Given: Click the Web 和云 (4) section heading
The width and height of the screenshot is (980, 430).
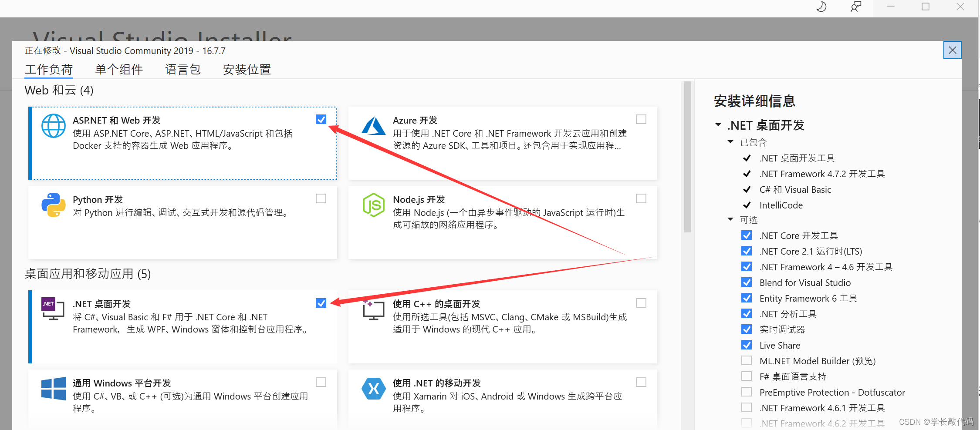Looking at the screenshot, I should (x=59, y=91).
